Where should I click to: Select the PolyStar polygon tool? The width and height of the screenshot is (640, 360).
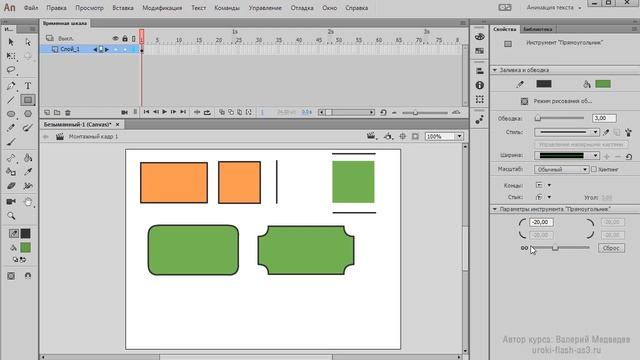pos(28,114)
